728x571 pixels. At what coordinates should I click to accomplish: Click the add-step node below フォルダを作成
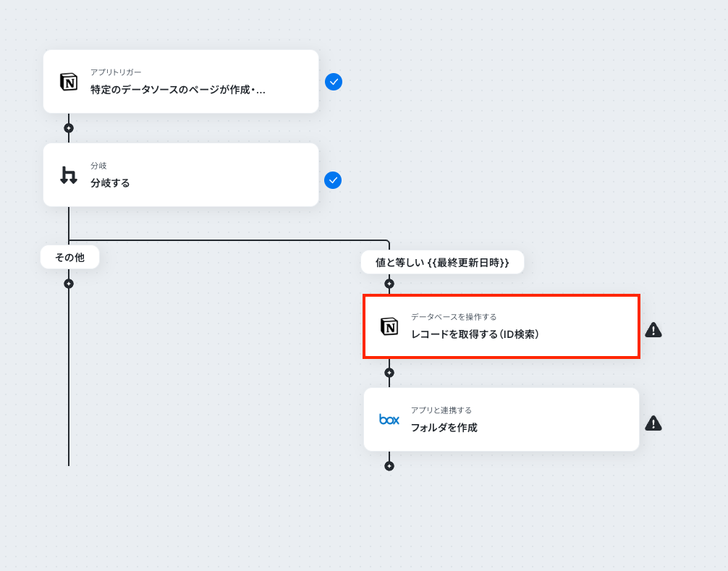click(x=389, y=466)
